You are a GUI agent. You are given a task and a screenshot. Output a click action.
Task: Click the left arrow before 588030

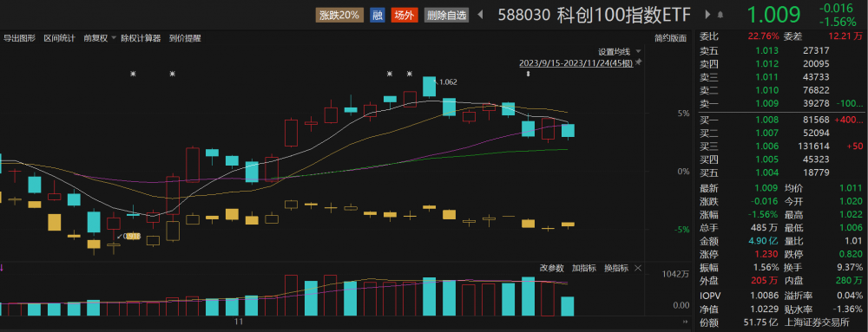[480, 15]
